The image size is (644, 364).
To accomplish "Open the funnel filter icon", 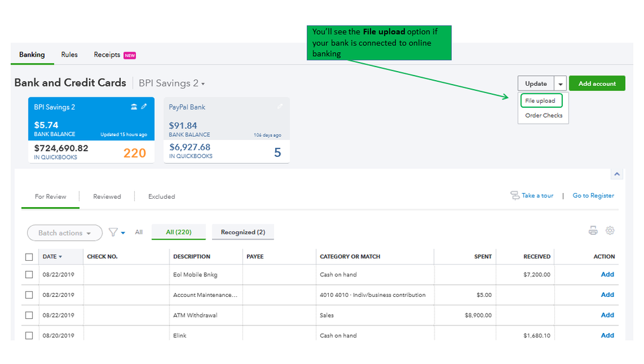I will [113, 232].
